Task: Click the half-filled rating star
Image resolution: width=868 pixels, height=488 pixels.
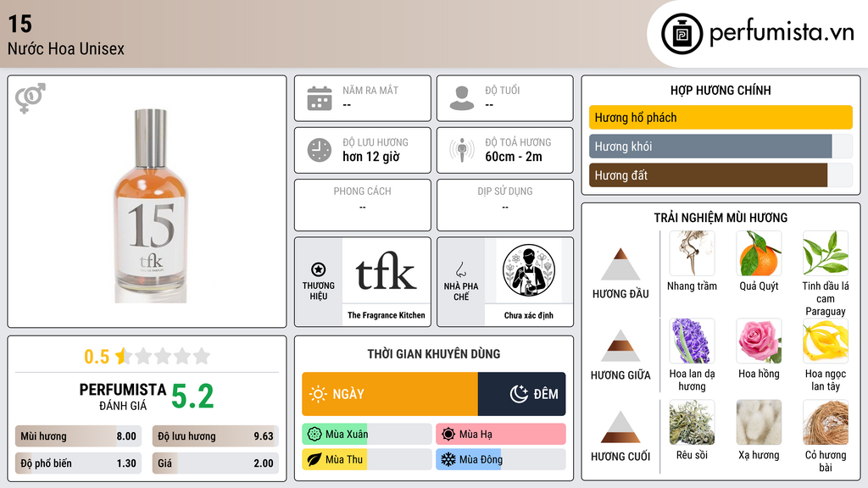Action: 124,356
